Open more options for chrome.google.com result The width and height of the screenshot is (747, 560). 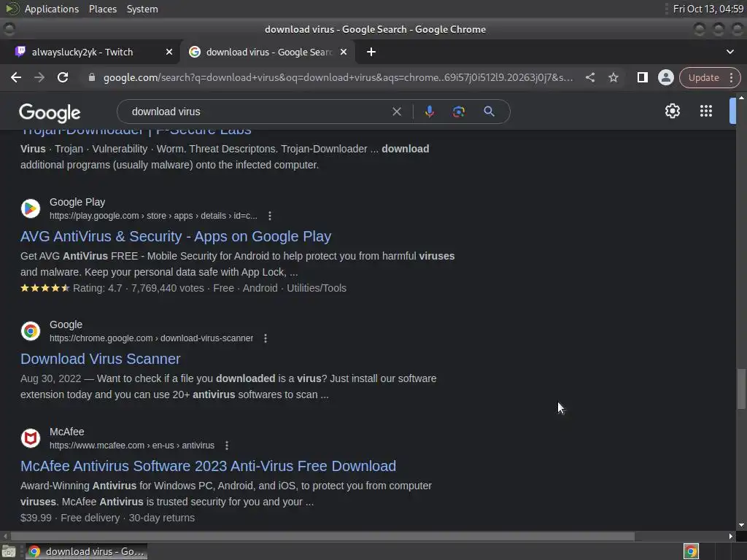(266, 338)
